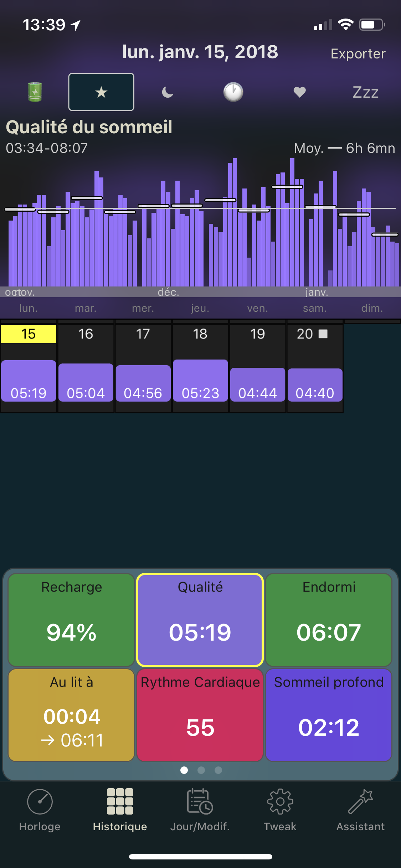Tap Exporter to export data

click(x=358, y=54)
